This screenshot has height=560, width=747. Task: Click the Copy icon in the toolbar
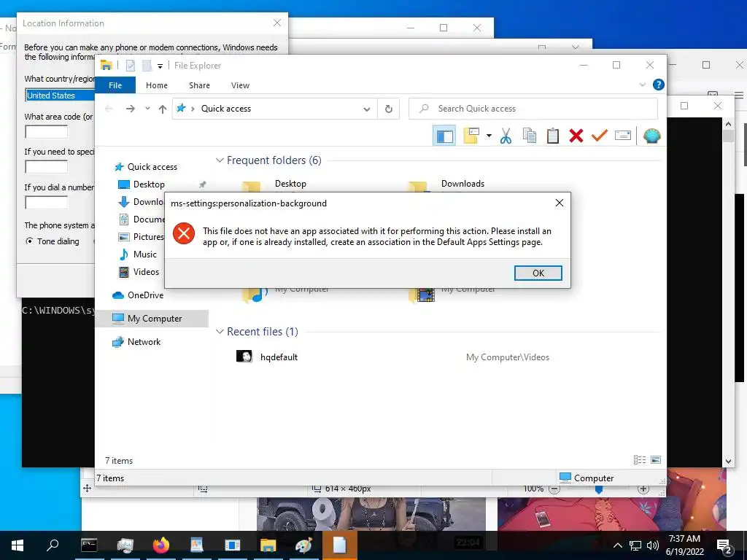coord(530,136)
